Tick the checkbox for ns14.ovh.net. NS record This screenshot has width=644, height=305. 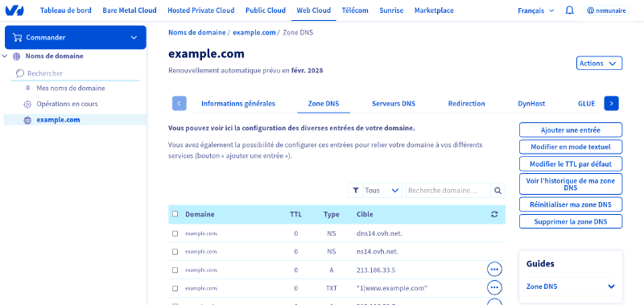click(x=175, y=251)
